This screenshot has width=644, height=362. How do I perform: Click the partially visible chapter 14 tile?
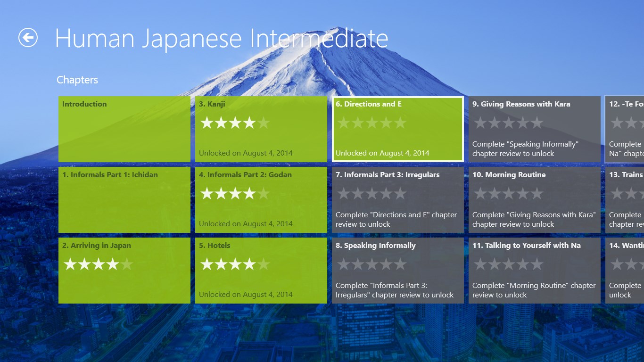click(625, 271)
